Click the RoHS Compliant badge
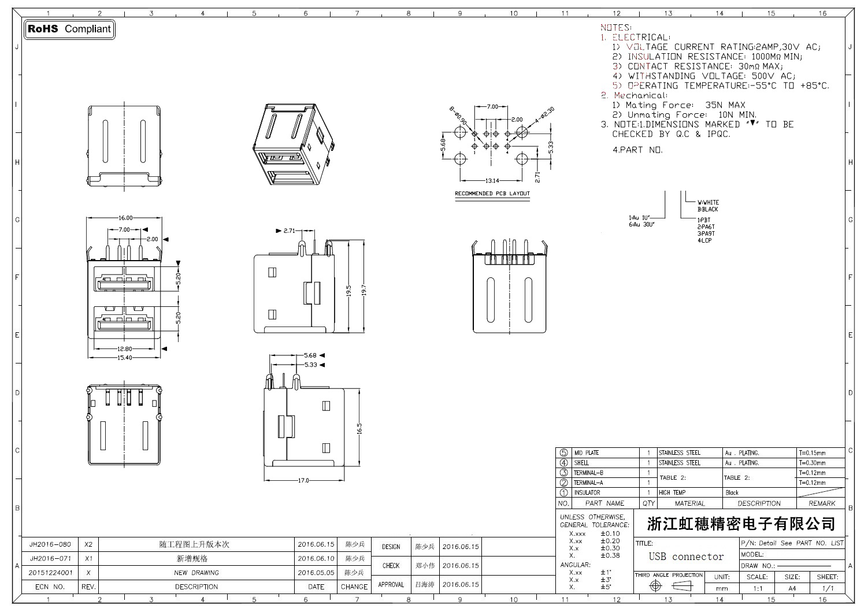868x612 pixels. pos(69,29)
